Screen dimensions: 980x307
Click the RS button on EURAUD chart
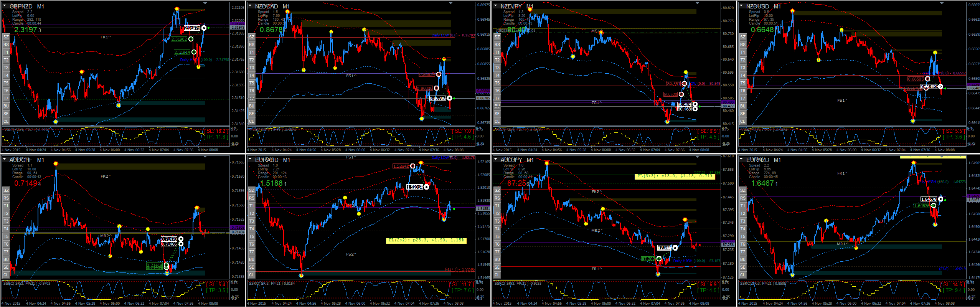tap(251, 198)
